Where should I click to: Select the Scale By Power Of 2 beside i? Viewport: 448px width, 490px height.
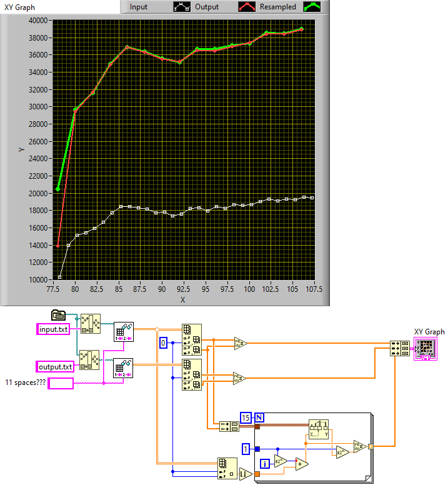coord(281,461)
